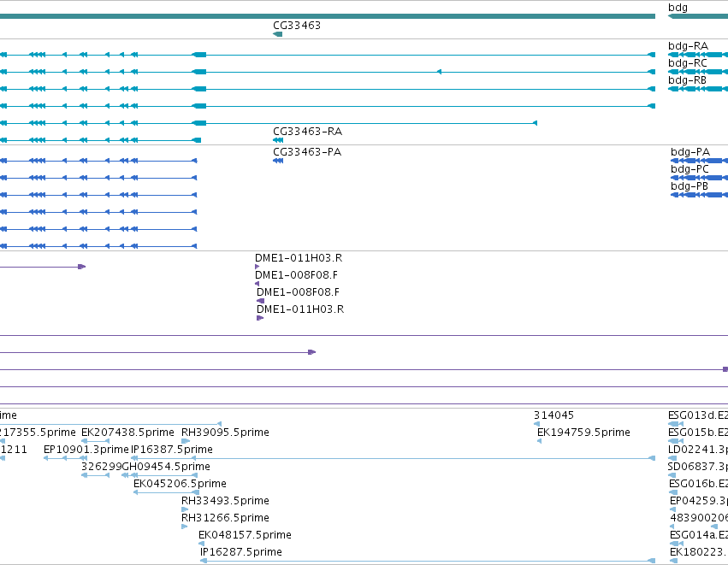Select the 326299 feature label
The height and width of the screenshot is (565, 728).
coord(101,467)
